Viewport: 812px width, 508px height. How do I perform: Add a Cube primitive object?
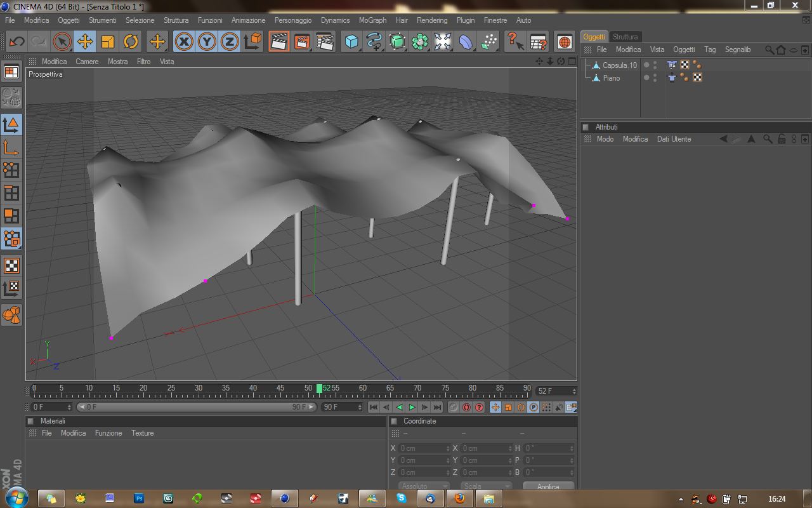click(351, 42)
